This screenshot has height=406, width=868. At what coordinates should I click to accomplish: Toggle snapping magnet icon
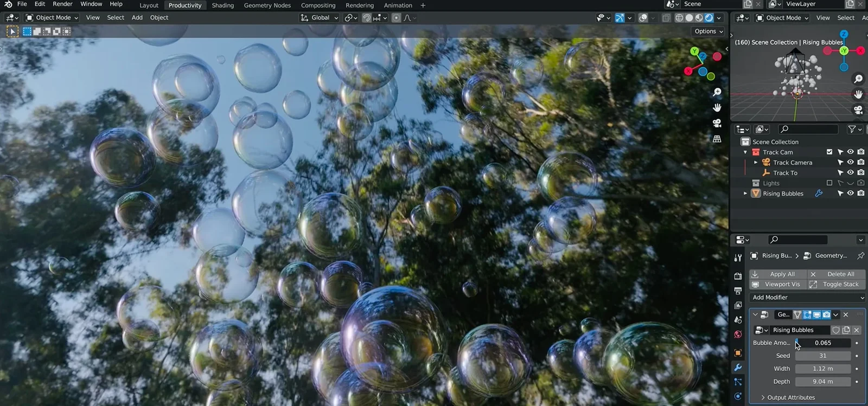click(x=367, y=18)
